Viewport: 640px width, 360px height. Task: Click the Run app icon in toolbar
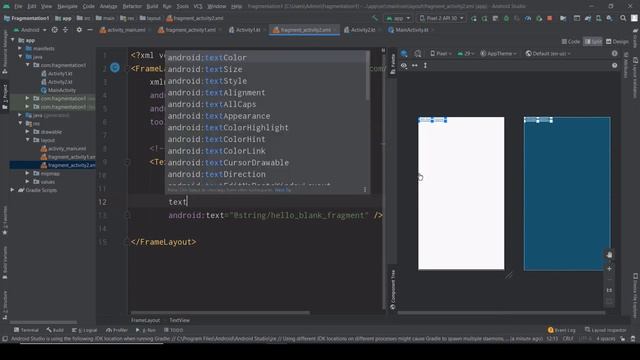(474, 18)
